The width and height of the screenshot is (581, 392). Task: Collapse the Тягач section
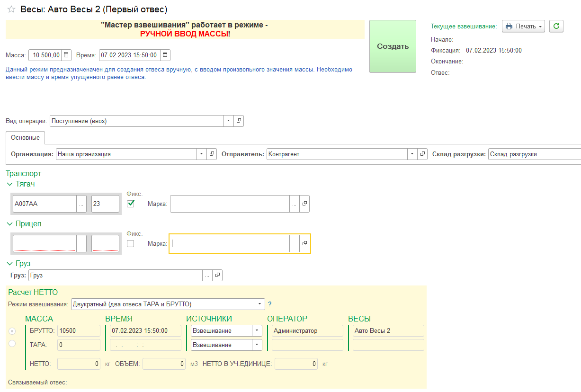[x=10, y=184]
